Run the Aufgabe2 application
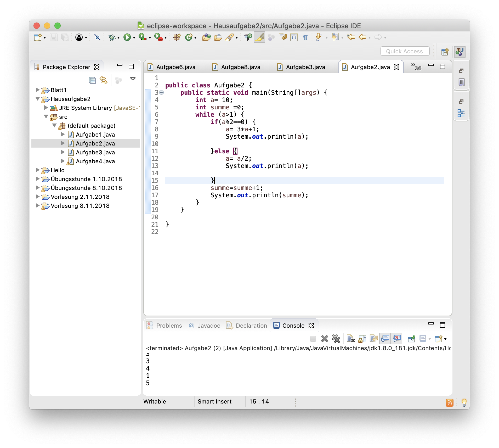 [x=127, y=37]
